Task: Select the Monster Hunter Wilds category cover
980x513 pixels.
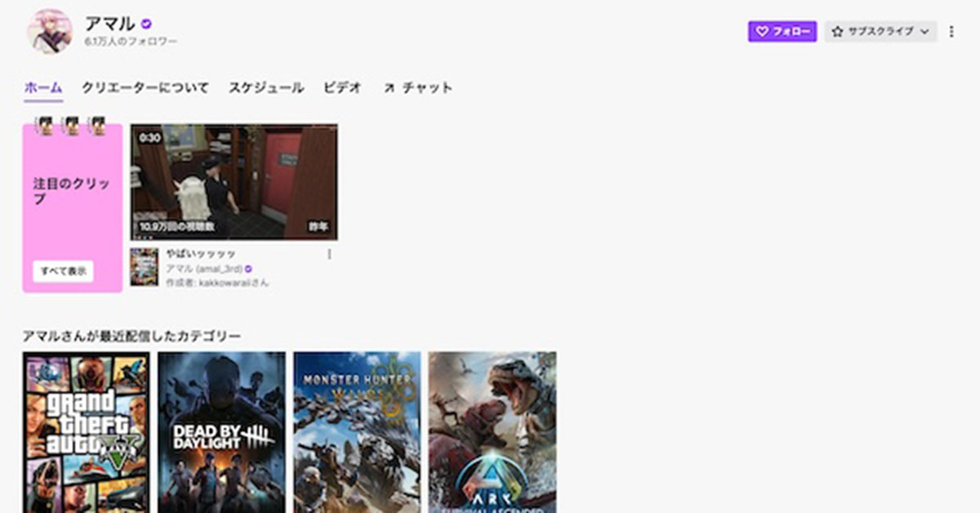Action: click(357, 432)
